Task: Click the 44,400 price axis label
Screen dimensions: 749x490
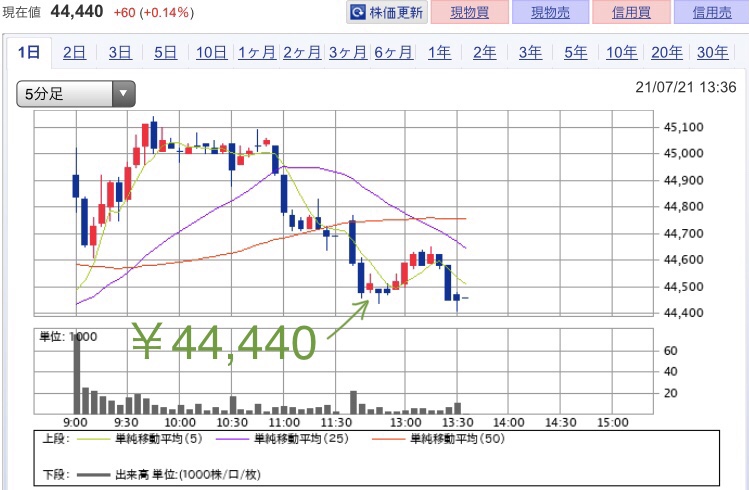Action: 684,313
